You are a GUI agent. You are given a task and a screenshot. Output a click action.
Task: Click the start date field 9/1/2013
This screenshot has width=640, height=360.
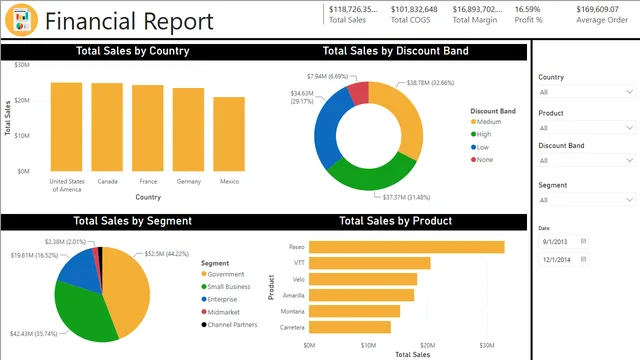click(563, 242)
